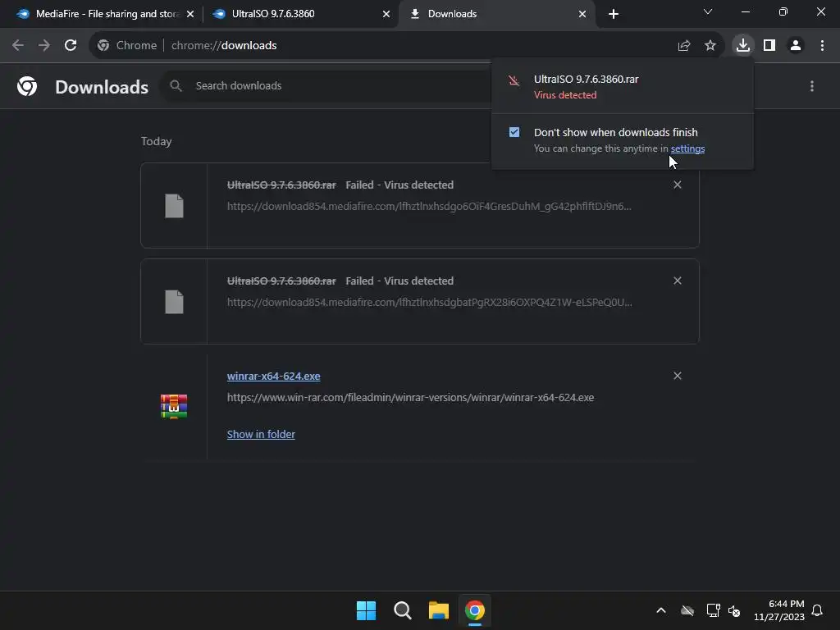Click the Chrome icon in the taskbar
The height and width of the screenshot is (630, 840).
pyautogui.click(x=475, y=610)
